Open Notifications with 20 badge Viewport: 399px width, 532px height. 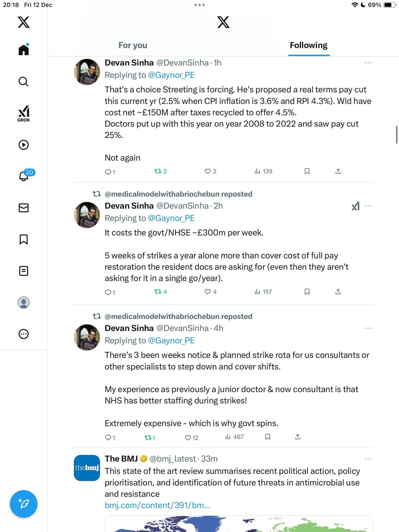(x=24, y=176)
